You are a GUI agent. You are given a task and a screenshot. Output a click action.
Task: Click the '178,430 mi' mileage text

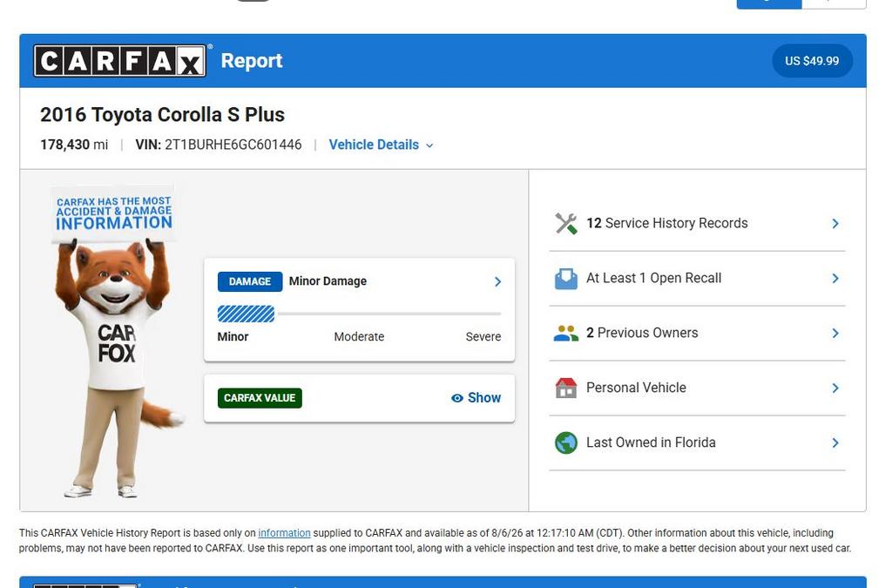(x=74, y=145)
